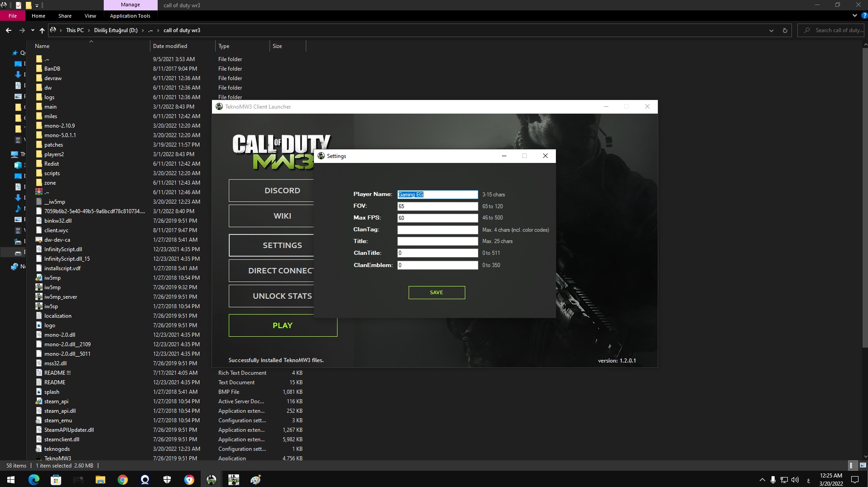The image size is (868, 487).
Task: Open the WIKI button in launcher
Action: 271,216
